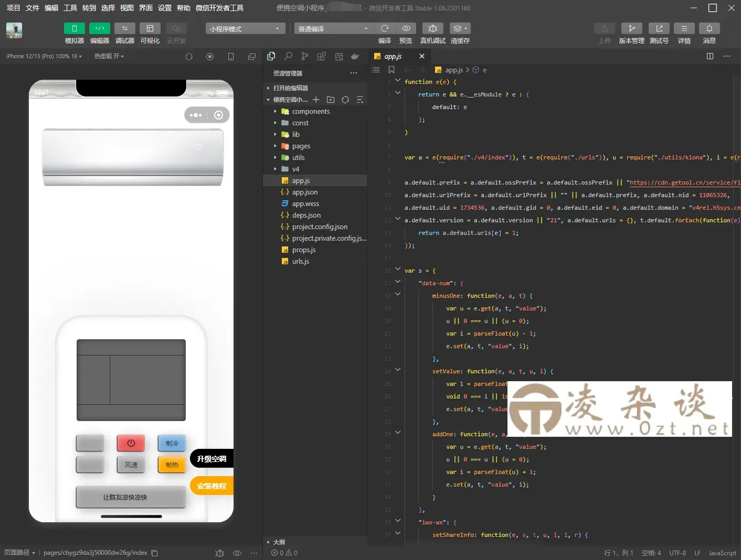Click the Cloud Development (云开发) icon
Viewport: 741px width, 560px height.
pos(176,28)
